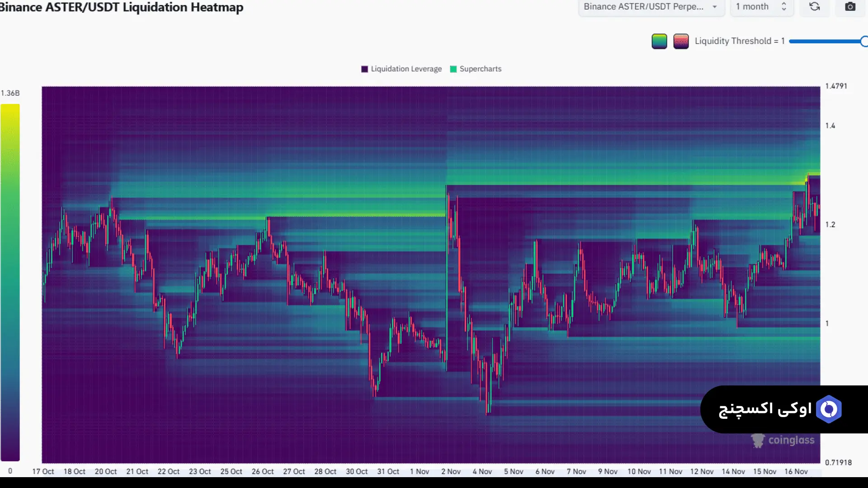Open the Binance ASTER/USDT Perpetual pair dropdown
This screenshot has width=868, height=488.
[644, 7]
